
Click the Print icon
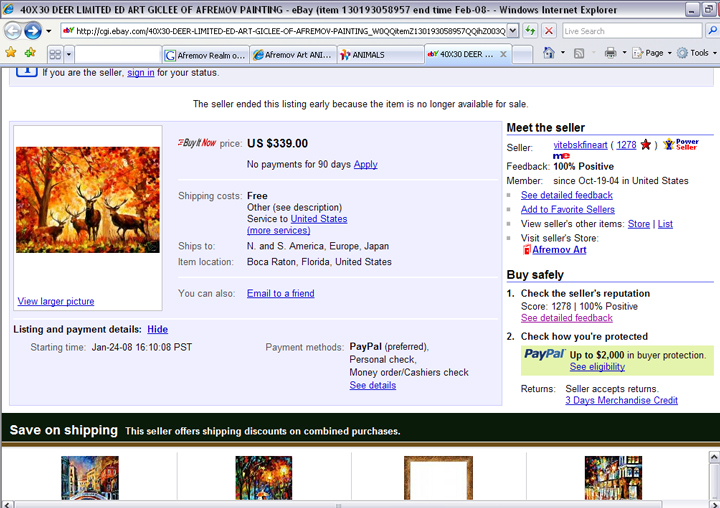tap(610, 53)
